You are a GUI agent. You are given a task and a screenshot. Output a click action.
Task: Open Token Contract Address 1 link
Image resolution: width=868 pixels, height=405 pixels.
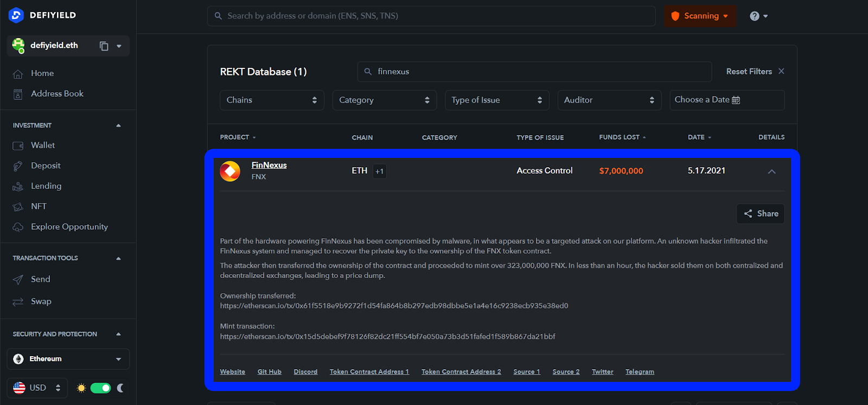(x=369, y=372)
